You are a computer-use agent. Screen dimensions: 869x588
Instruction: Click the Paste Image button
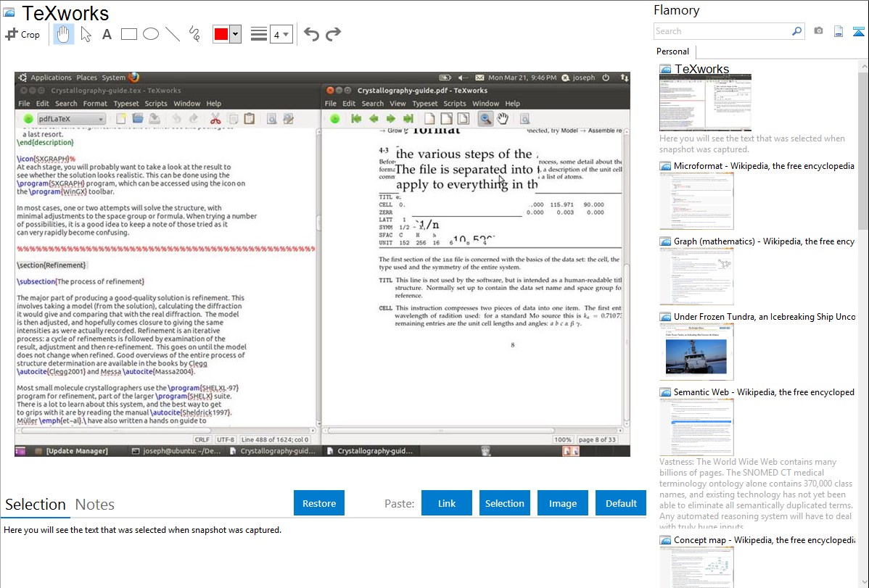coord(562,503)
